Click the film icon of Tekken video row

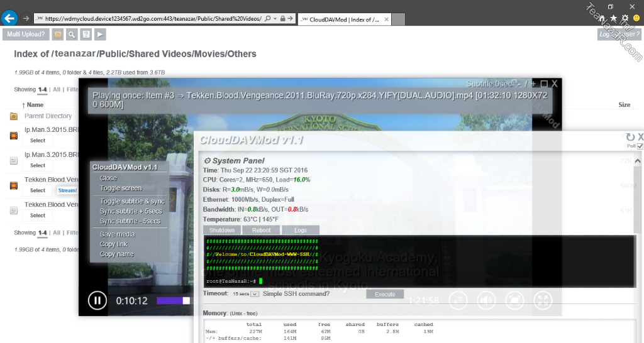(14, 185)
